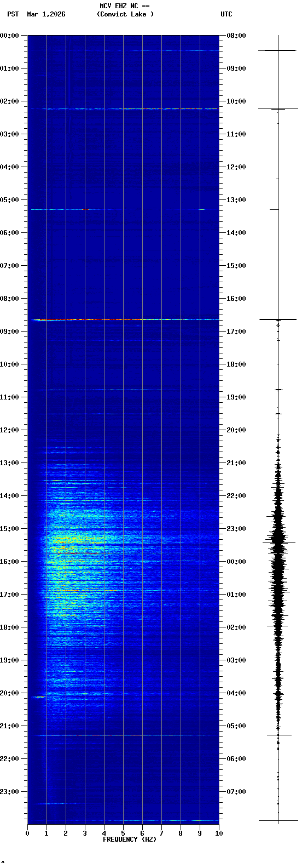Click frequency axis tick label '0'
The height and width of the screenshot is (868, 302).
click(x=27, y=833)
